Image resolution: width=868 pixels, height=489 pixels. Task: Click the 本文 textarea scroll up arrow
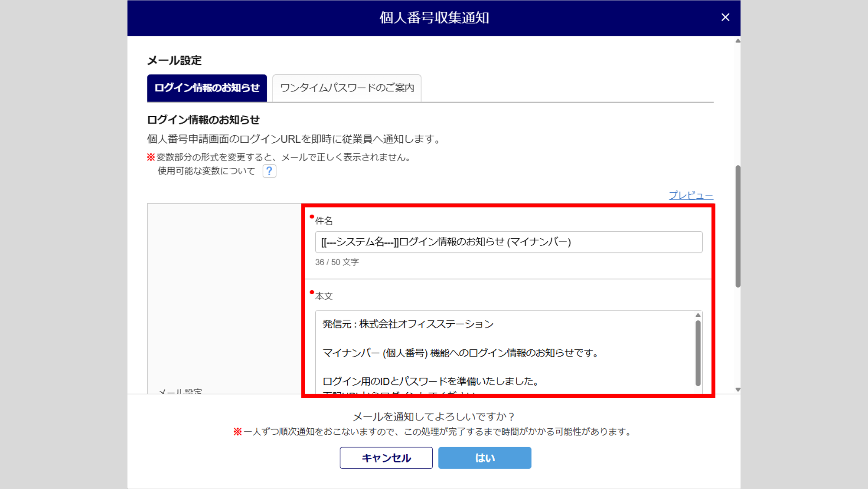click(x=698, y=315)
